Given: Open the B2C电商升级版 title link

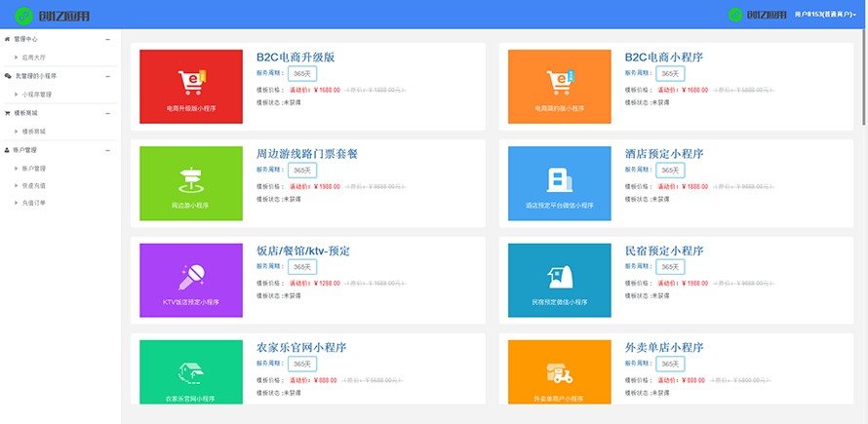Looking at the screenshot, I should click(x=296, y=57).
